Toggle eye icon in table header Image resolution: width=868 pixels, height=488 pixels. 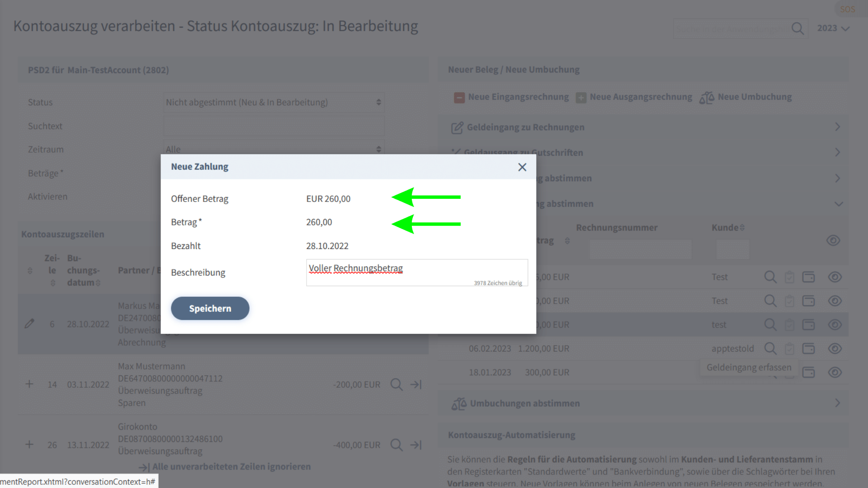[x=833, y=240]
